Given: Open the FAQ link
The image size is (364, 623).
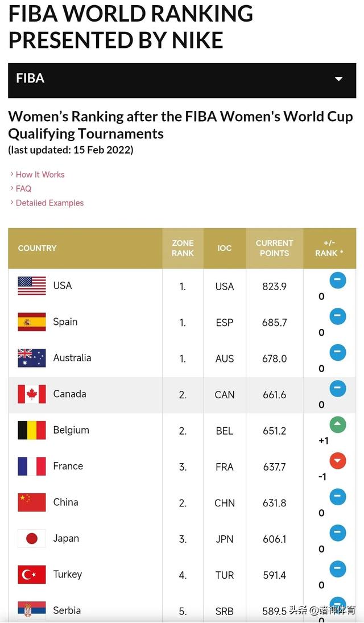Looking at the screenshot, I should 23,189.
